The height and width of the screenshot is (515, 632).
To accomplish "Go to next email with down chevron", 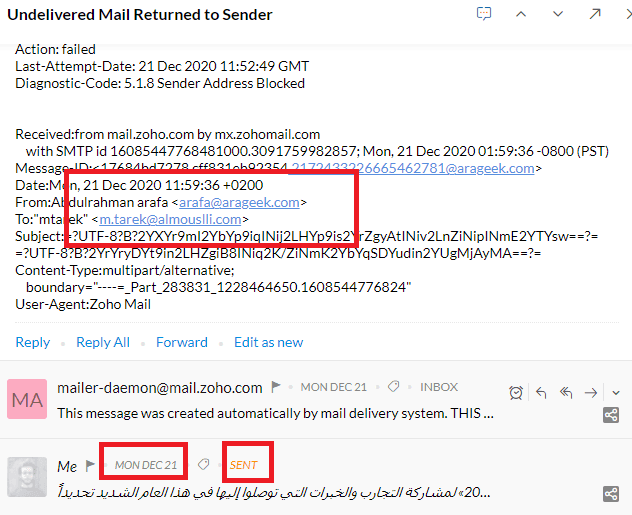I will (x=558, y=14).
